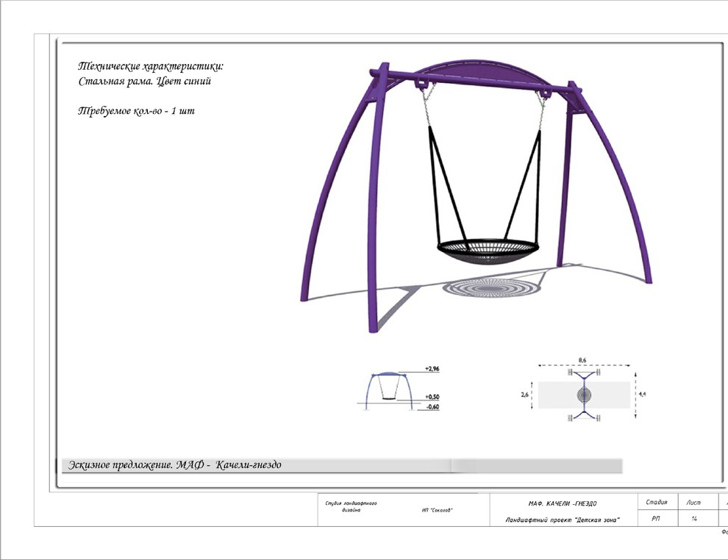Select the top-view plan diagram
The image size is (728, 560).
point(582,395)
